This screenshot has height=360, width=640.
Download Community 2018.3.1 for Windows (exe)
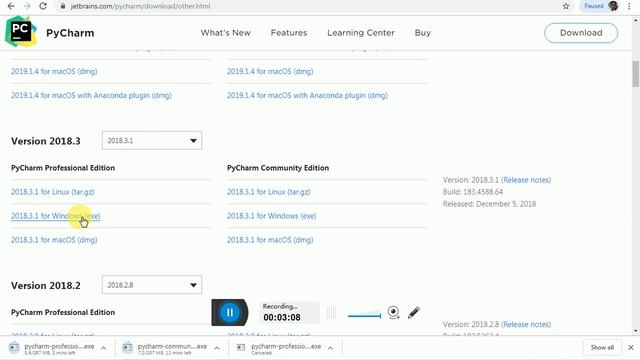[271, 216]
